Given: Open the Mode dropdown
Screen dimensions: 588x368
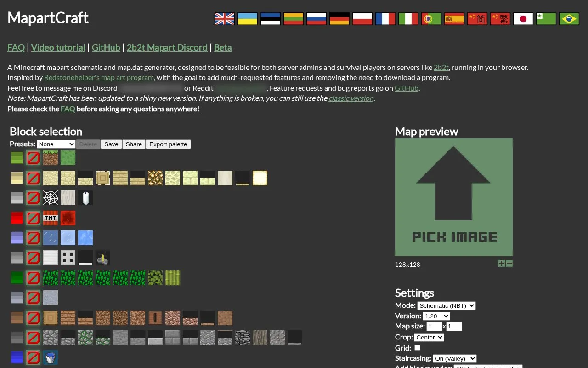Looking at the screenshot, I should point(447,305).
